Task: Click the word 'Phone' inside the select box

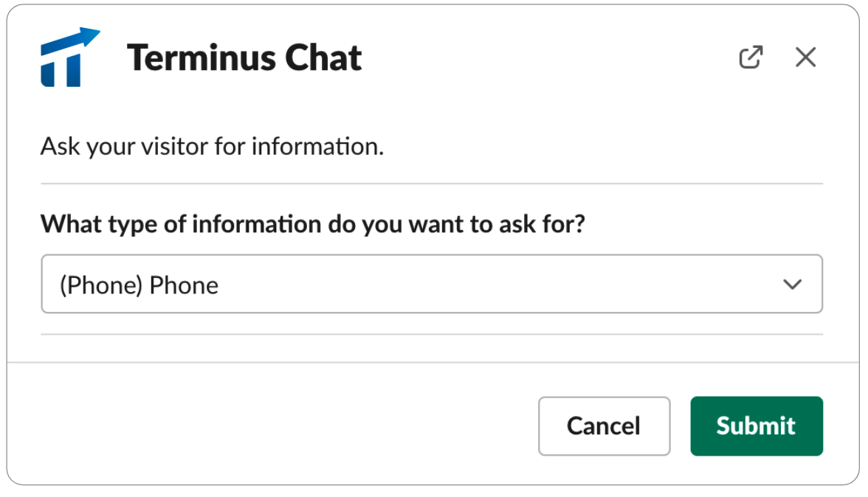Action: pos(184,285)
